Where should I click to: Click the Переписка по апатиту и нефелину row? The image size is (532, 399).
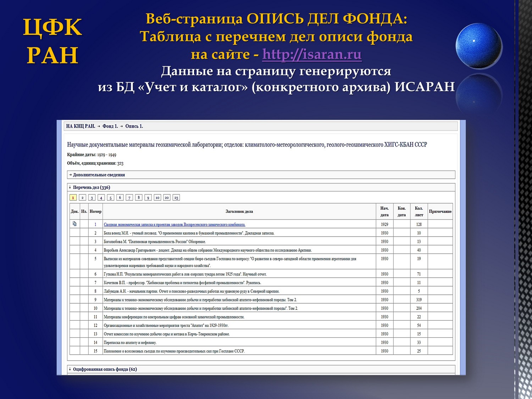click(x=130, y=343)
